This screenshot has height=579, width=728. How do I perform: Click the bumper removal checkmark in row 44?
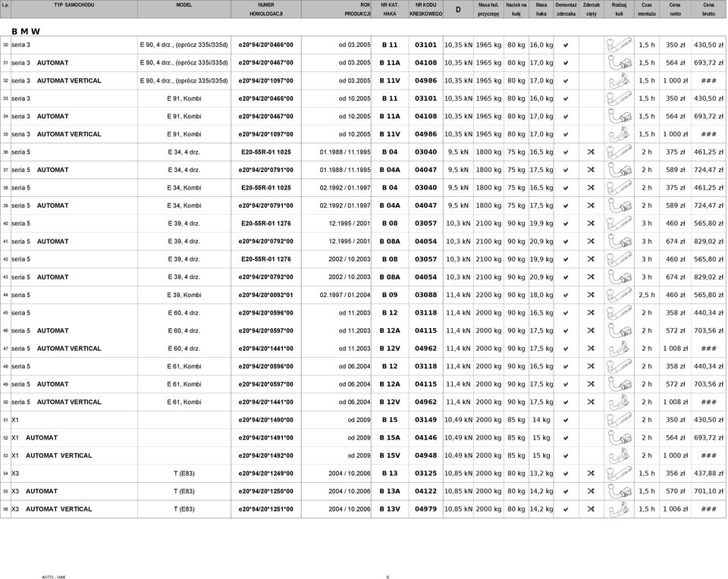click(566, 295)
